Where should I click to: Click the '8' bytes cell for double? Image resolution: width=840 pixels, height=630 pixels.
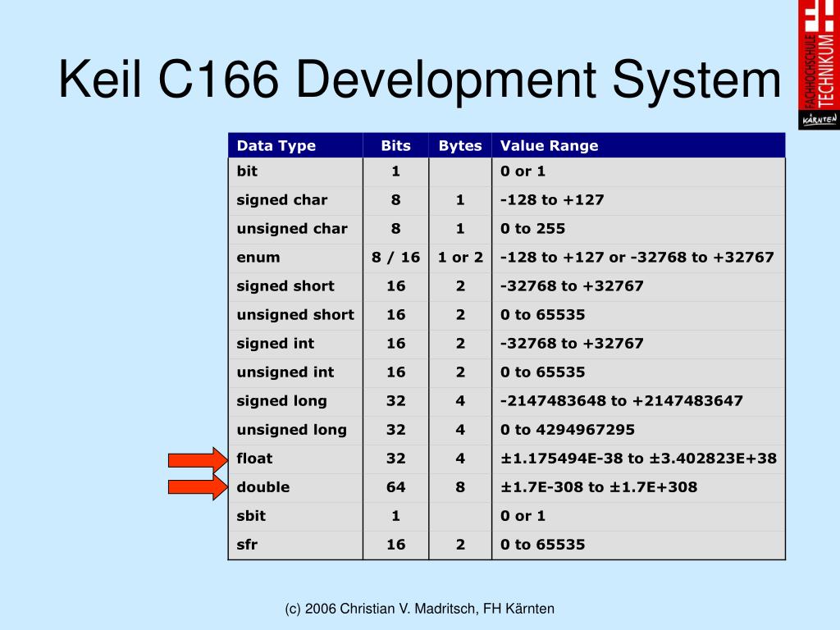[x=460, y=487]
